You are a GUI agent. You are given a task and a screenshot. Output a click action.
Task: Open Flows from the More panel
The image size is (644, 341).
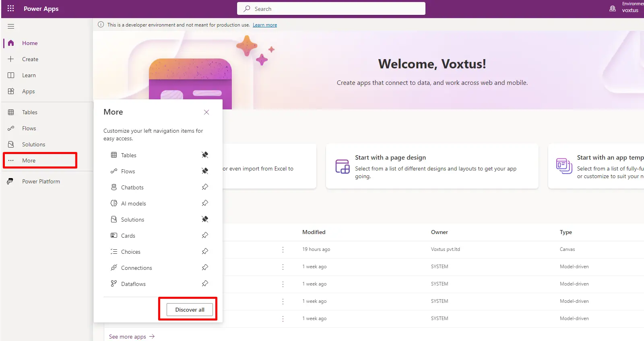(128, 171)
